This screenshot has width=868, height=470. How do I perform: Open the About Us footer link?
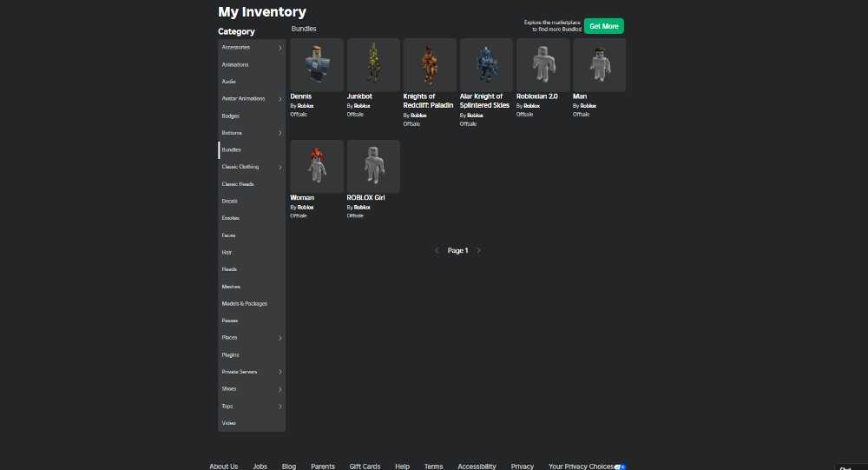pyautogui.click(x=224, y=467)
